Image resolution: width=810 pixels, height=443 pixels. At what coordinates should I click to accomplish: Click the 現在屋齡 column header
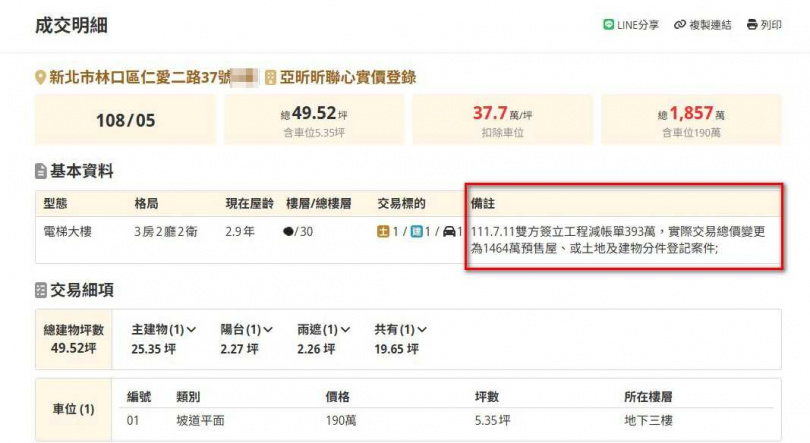click(x=250, y=203)
